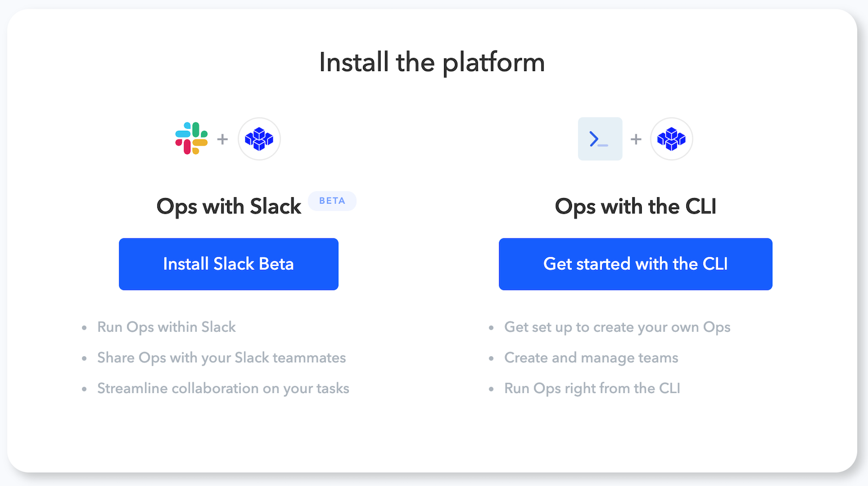Click 'Create and manage teams' bullet
868x486 pixels.
591,358
